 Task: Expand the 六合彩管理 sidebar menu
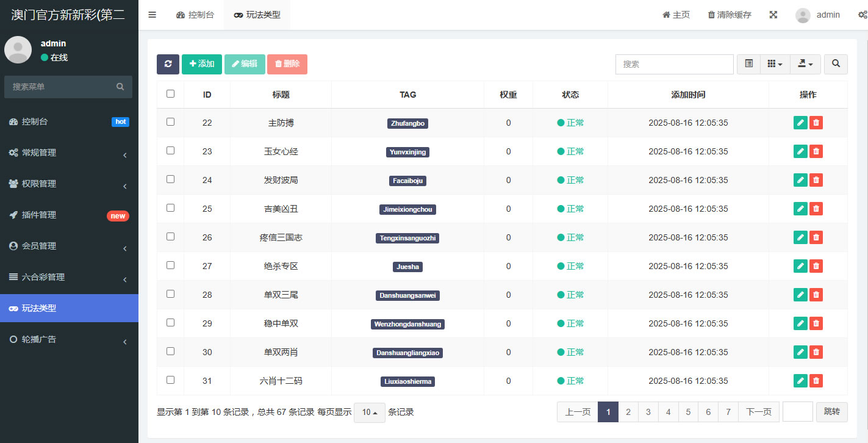pyautogui.click(x=69, y=277)
